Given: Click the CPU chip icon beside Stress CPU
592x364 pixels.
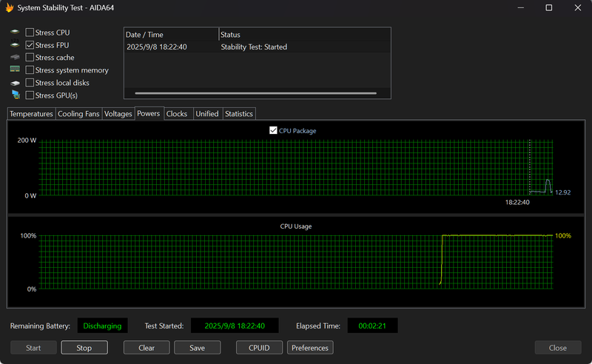Looking at the screenshot, I should [15, 33].
